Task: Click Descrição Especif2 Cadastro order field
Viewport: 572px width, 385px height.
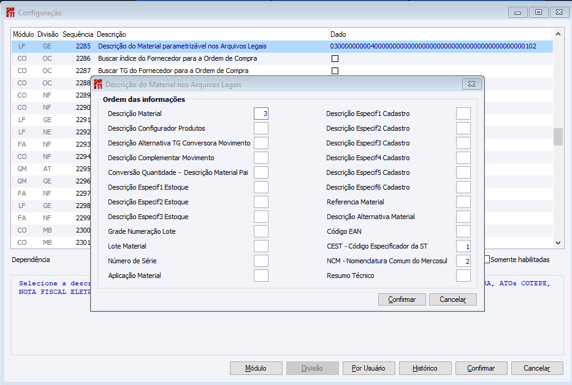Action: click(463, 128)
